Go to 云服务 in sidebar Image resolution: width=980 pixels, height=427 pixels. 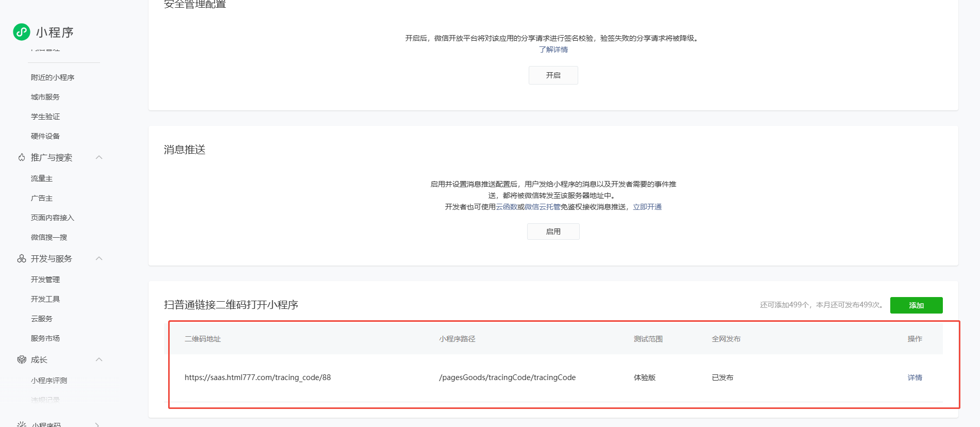(x=42, y=319)
